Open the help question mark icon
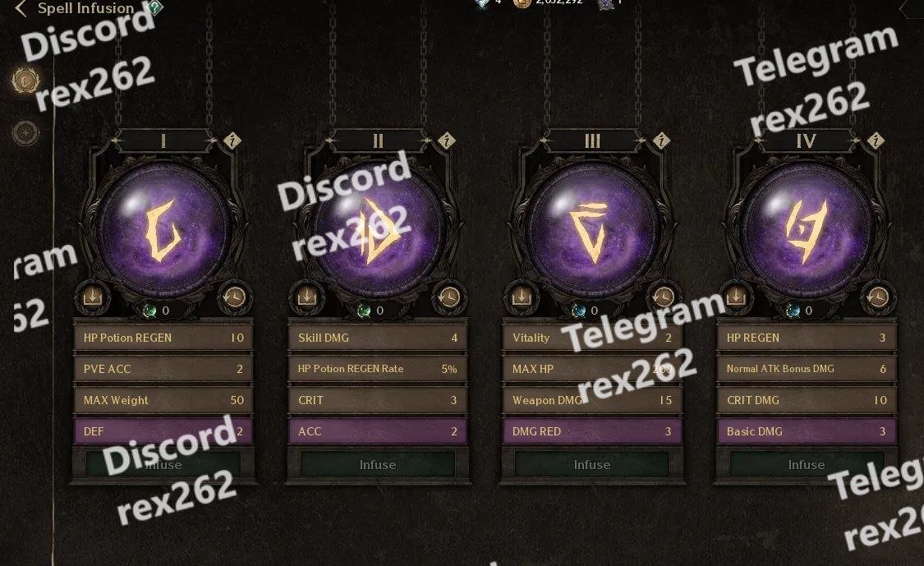 155,7
